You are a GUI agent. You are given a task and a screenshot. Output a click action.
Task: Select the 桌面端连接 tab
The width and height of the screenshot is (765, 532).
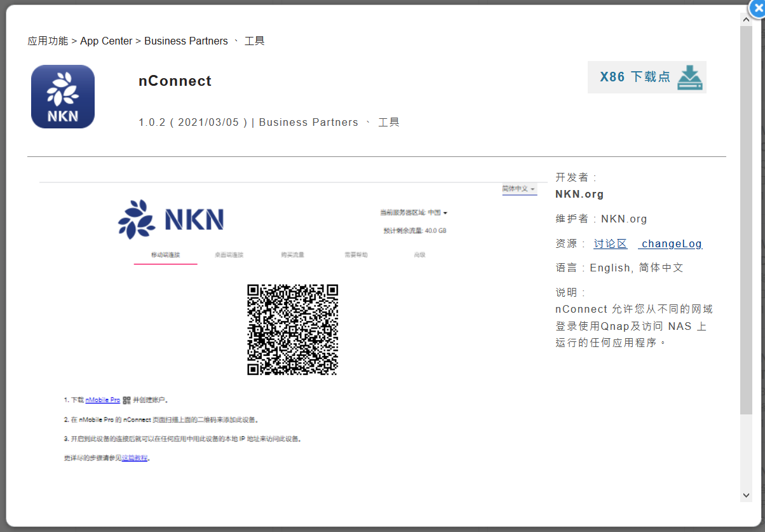coord(229,255)
